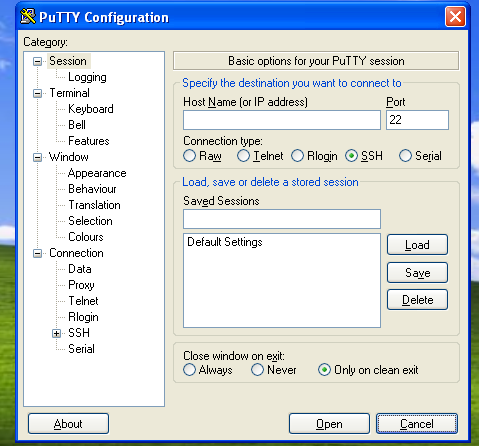Screen dimensions: 479x446
Task: Select Proxy in the category tree
Action: pos(81,285)
